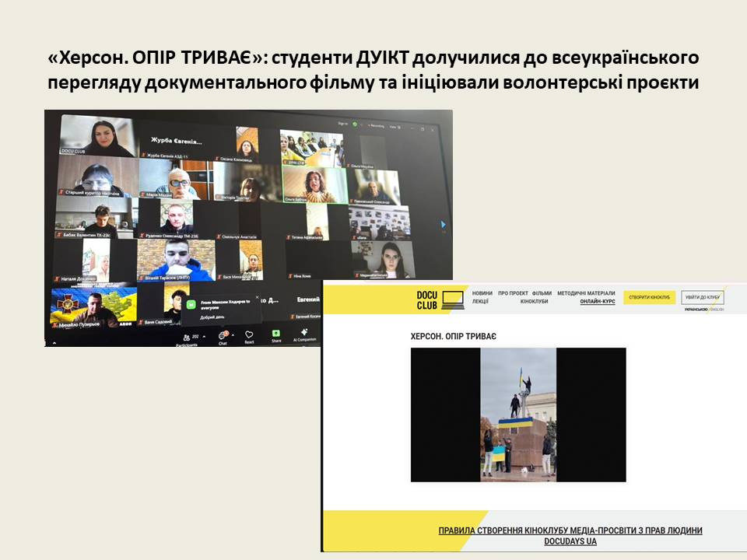
Task: Click the React heart icon
Action: (249, 333)
